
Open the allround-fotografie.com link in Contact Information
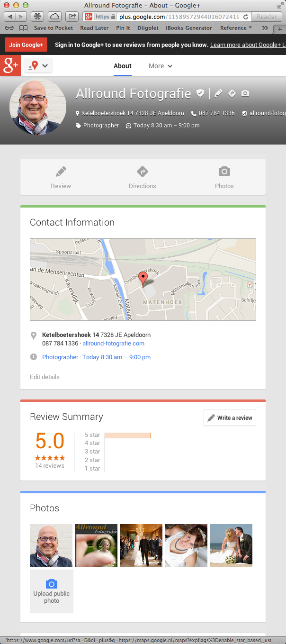point(120,344)
